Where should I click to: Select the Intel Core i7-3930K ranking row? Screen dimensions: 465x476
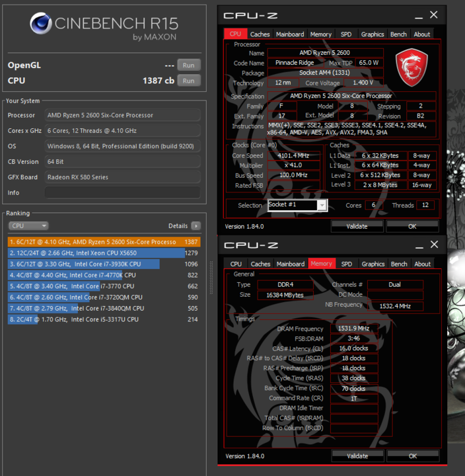pos(104,264)
